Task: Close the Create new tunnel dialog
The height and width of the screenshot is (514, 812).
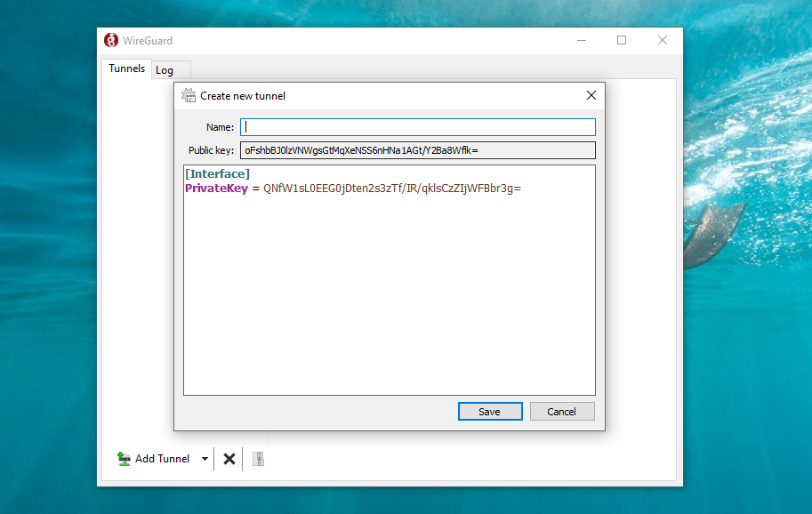Action: tap(591, 95)
